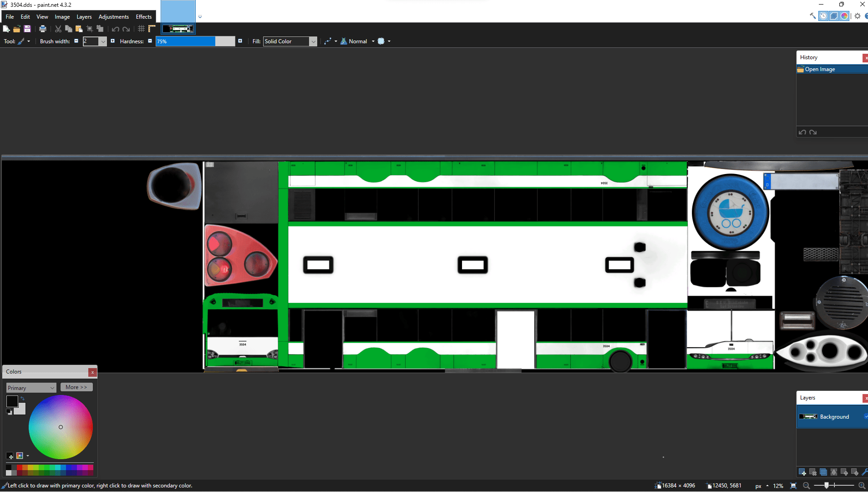Click the Hardness 75% slider bar
The image size is (868, 492).
(x=195, y=41)
